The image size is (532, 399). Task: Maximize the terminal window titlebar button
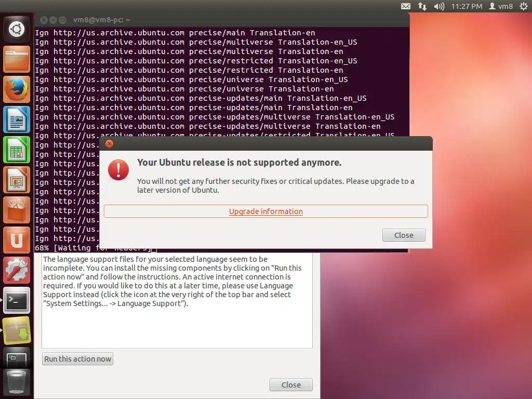[x=62, y=20]
